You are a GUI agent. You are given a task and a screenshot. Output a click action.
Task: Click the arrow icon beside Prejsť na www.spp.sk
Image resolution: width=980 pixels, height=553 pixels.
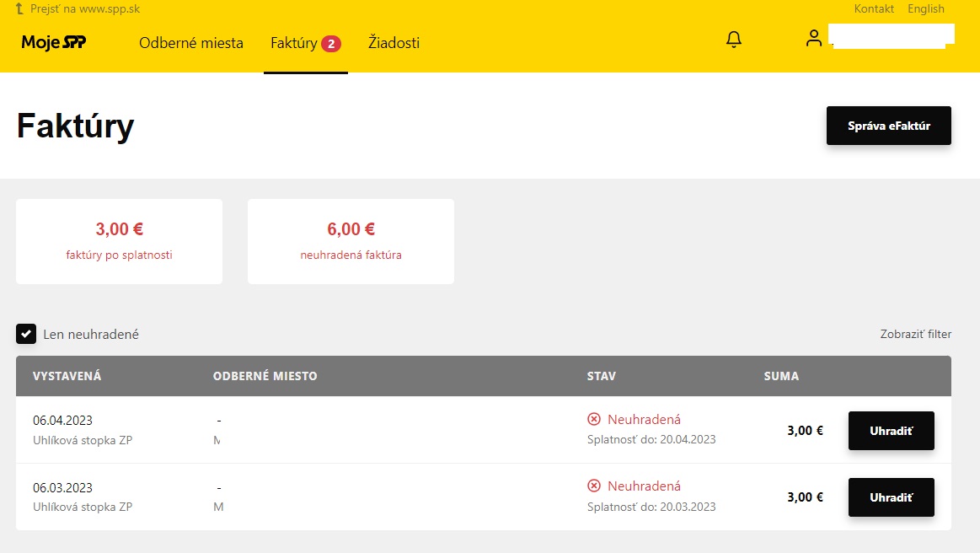[x=19, y=8]
